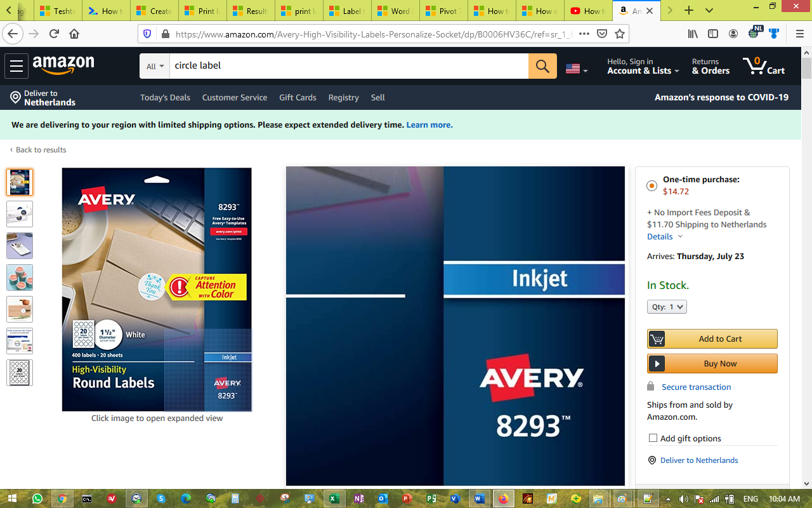Reload the current page

coord(54,34)
